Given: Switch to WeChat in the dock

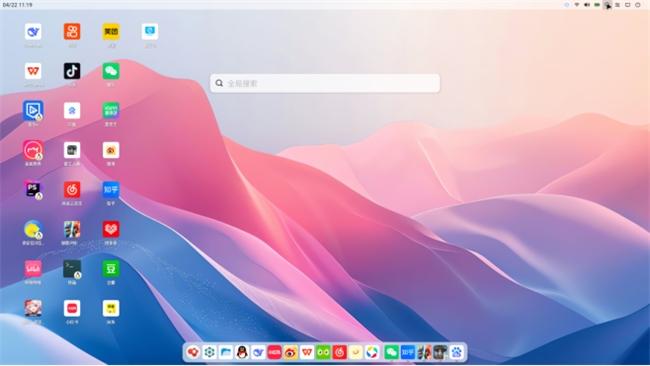Looking at the screenshot, I should pos(391,352).
